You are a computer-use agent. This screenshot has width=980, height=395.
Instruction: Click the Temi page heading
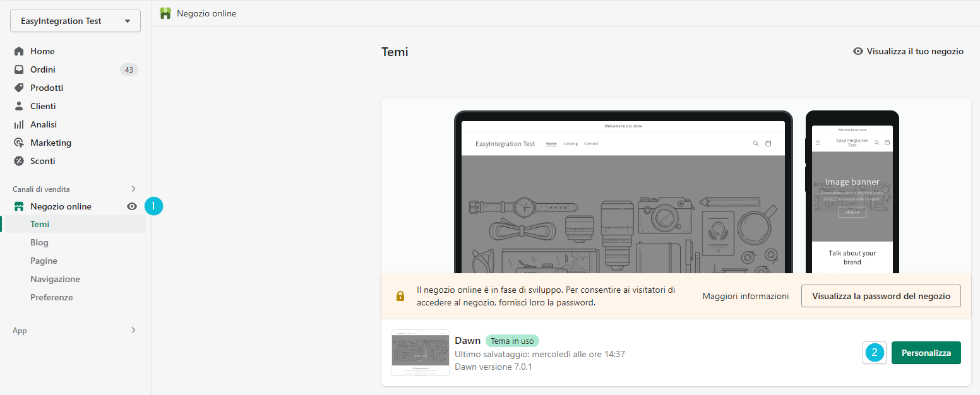click(395, 52)
